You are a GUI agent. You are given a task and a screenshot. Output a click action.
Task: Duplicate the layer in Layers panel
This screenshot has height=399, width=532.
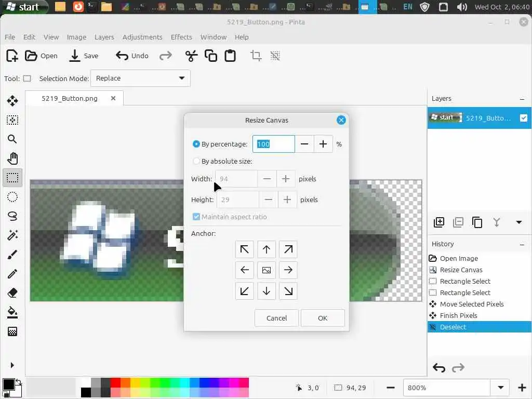point(477,222)
